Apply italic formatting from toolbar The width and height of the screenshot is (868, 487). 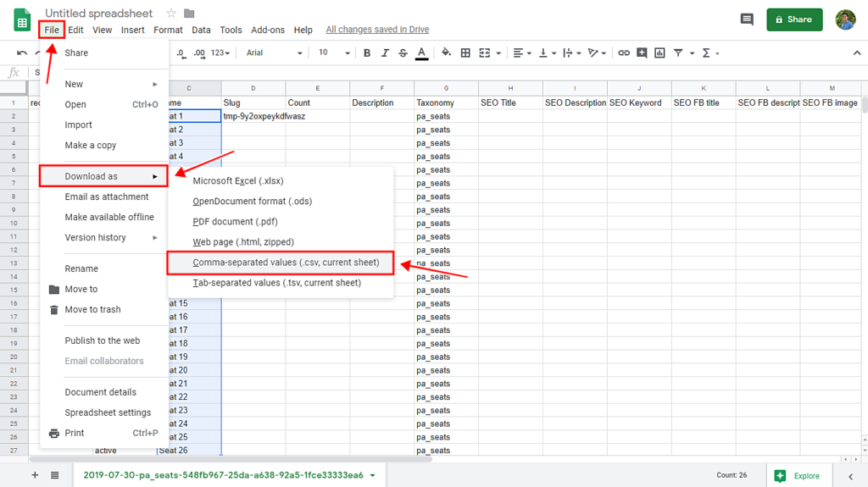pos(385,53)
